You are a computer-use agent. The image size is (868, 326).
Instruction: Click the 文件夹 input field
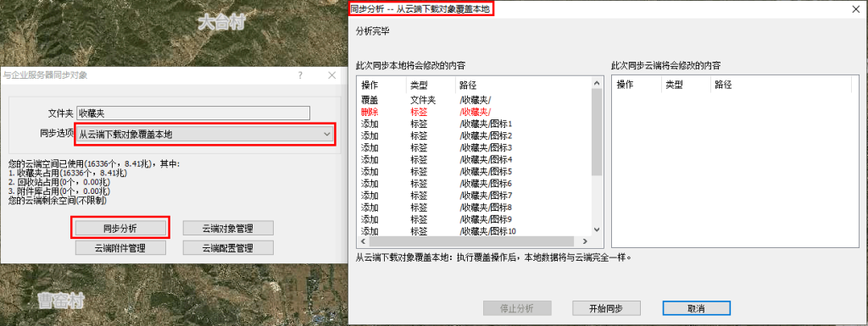(192, 113)
